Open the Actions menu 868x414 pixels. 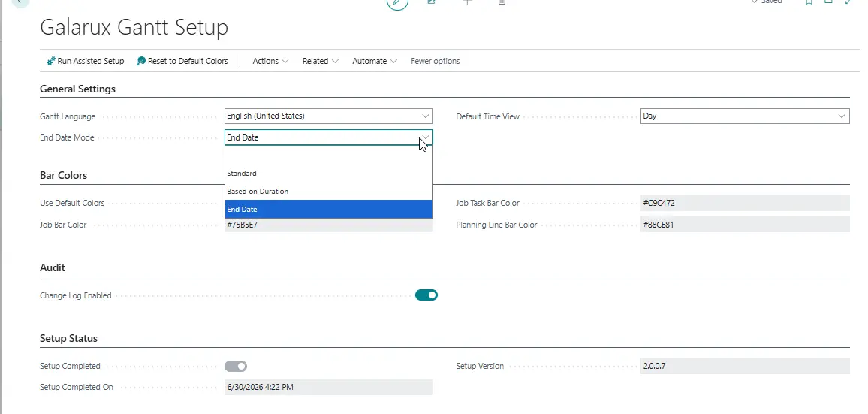pos(270,61)
